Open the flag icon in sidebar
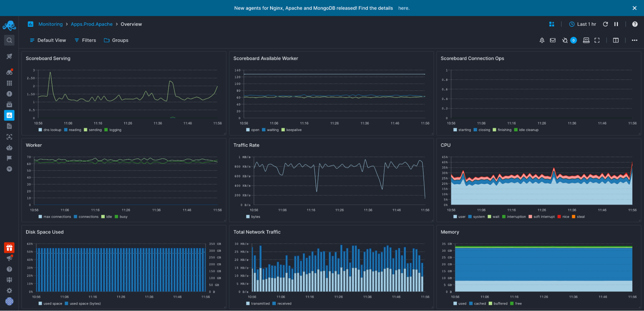644x311 pixels. pyautogui.click(x=9, y=158)
